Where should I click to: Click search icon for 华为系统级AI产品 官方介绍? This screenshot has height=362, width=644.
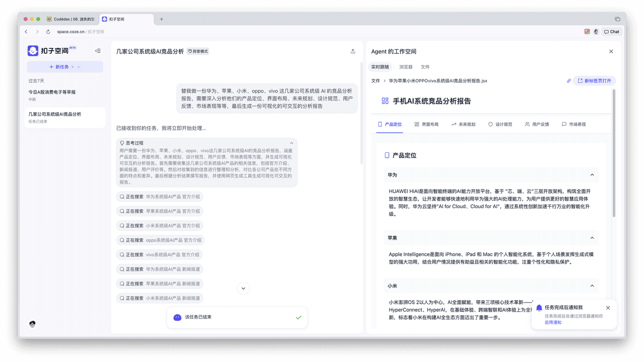122,197
